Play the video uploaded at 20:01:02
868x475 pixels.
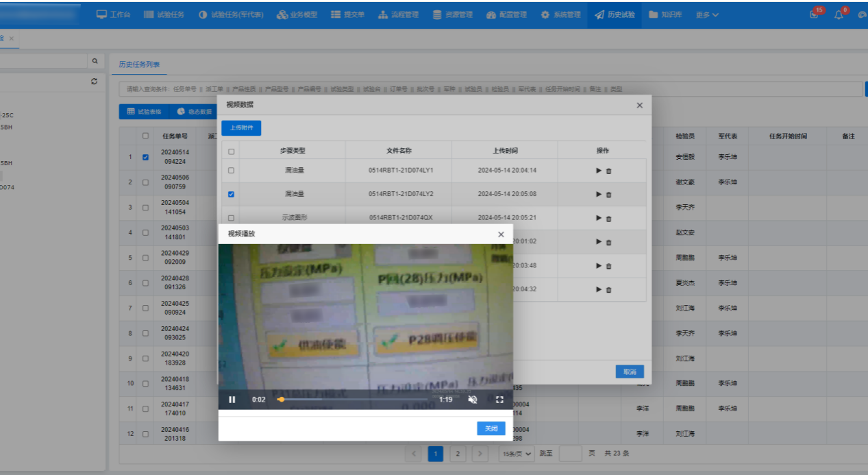pos(599,242)
